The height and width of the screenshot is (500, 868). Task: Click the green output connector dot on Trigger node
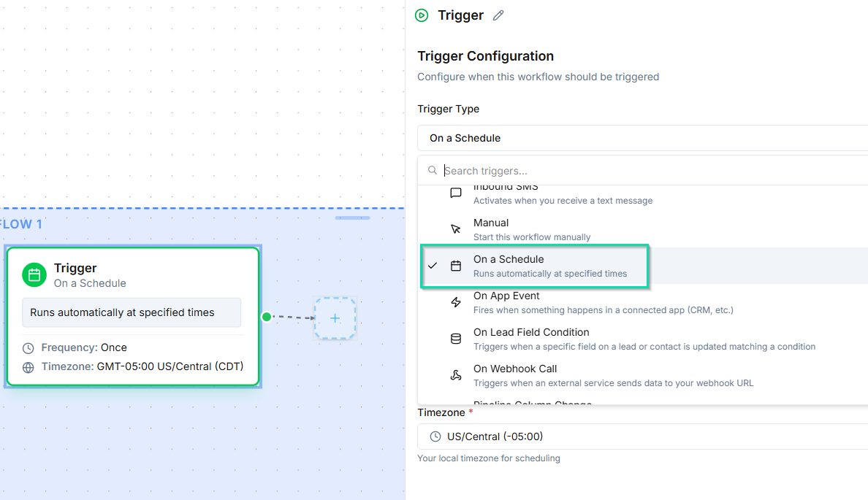[267, 317]
